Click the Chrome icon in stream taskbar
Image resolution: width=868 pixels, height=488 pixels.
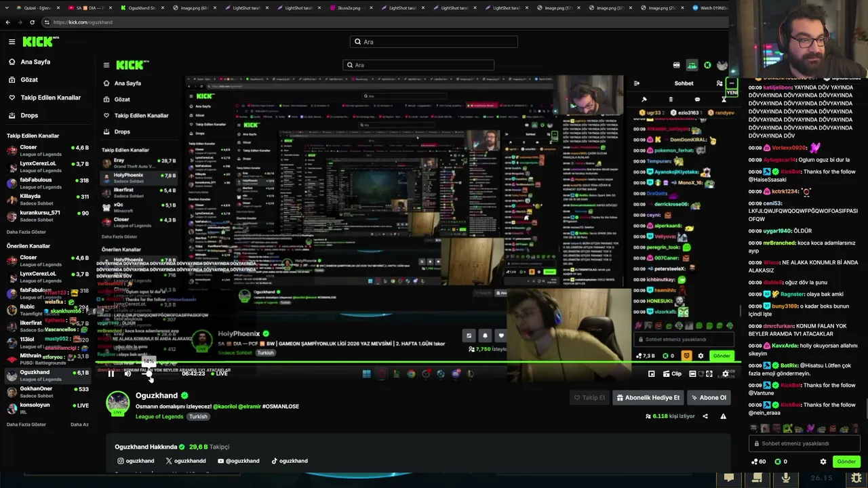tap(411, 373)
